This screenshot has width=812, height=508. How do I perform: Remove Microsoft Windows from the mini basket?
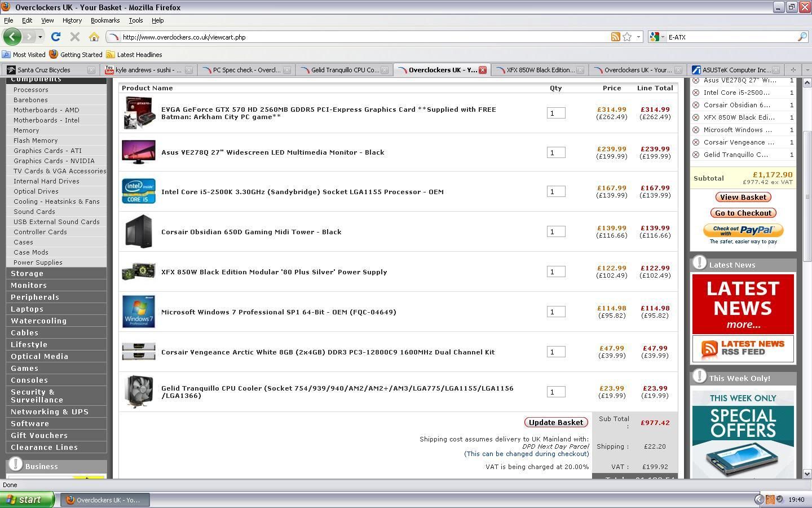[x=696, y=130]
